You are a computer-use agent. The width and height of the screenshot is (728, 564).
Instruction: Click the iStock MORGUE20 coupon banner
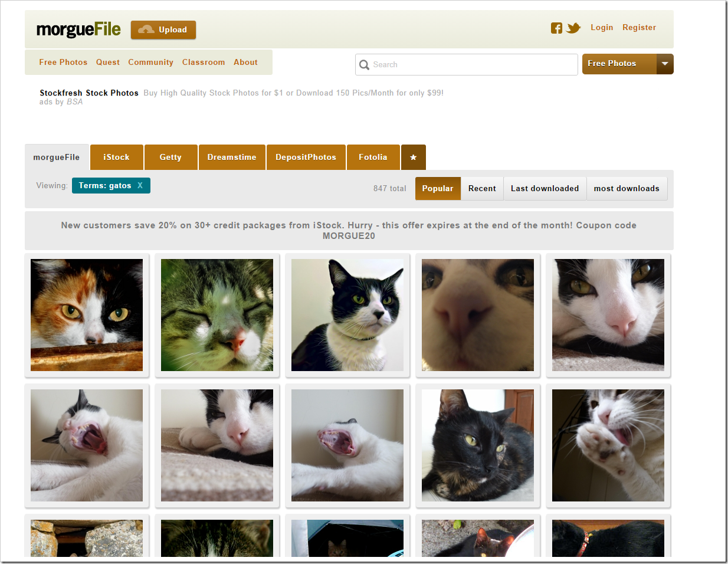(349, 231)
